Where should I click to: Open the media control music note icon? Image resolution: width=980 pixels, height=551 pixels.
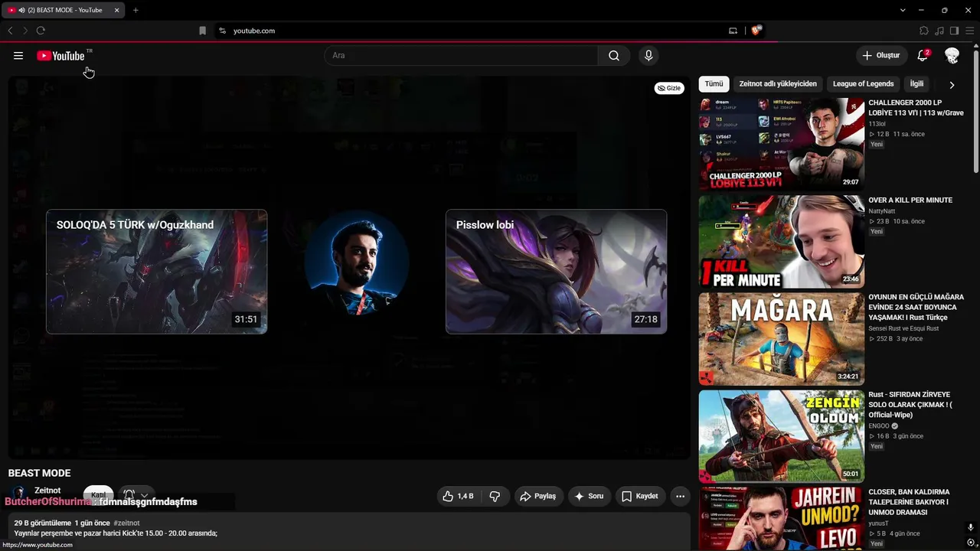point(939,31)
